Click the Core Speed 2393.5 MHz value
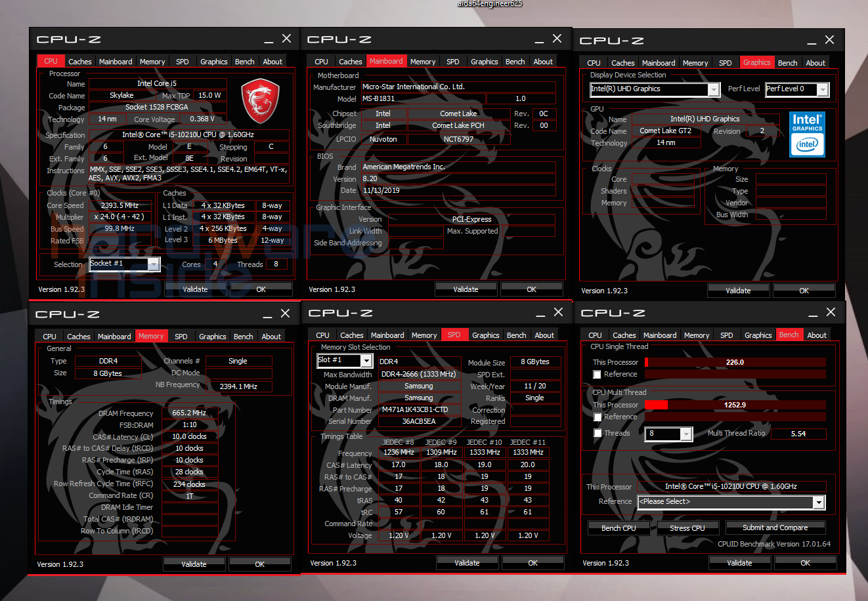The height and width of the screenshot is (601, 868). click(119, 205)
